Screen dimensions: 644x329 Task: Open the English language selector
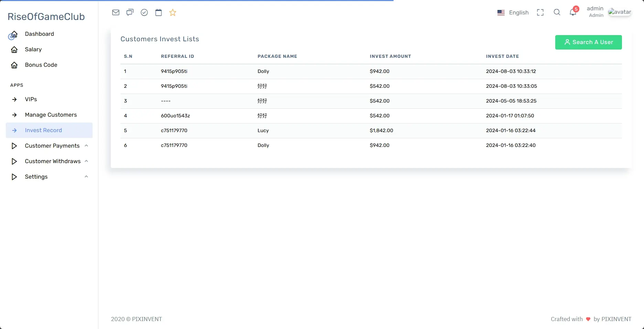point(513,13)
